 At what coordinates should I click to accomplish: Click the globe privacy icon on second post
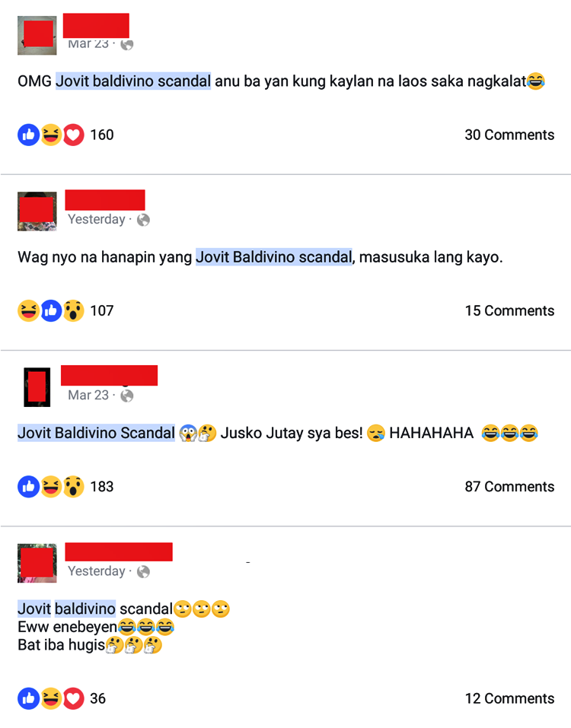click(x=143, y=220)
